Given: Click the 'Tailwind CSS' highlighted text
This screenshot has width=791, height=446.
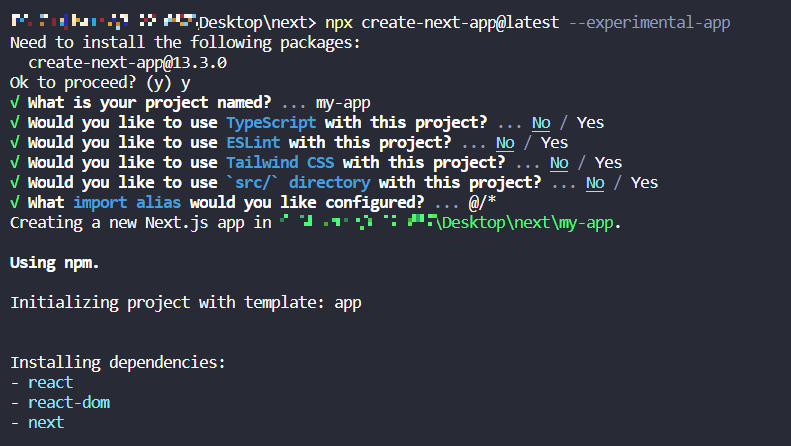Looking at the screenshot, I should click(280, 162).
